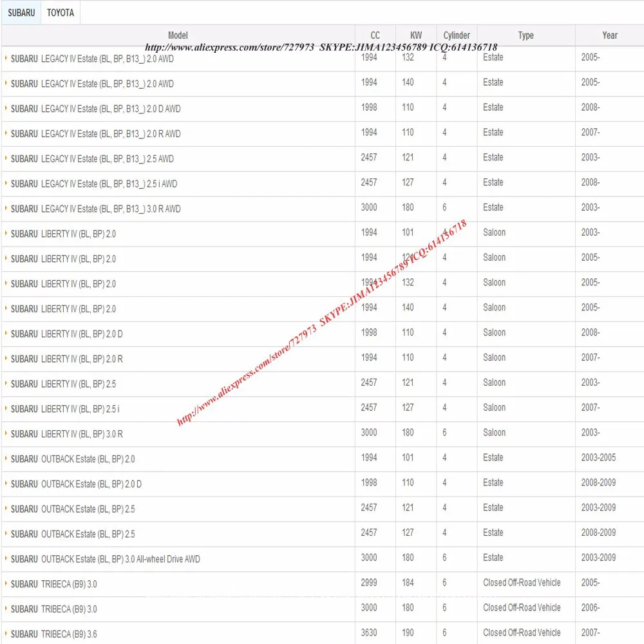This screenshot has height=644, width=644.
Task: Click the 2003-2005 year cell
Action: pos(598,457)
